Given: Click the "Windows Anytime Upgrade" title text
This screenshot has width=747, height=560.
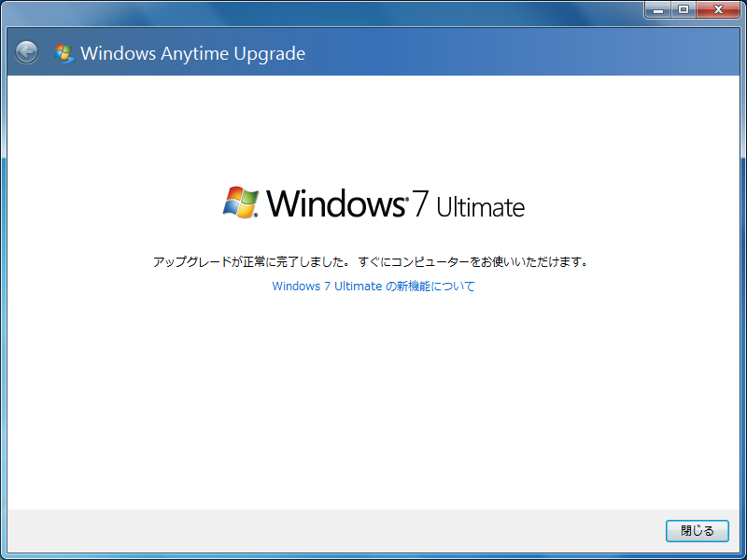Looking at the screenshot, I should click(192, 53).
